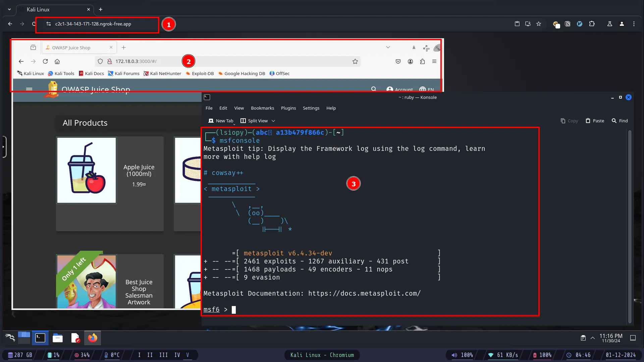Click Firefox home button
Screen dimensions: 644x362
(57, 61)
